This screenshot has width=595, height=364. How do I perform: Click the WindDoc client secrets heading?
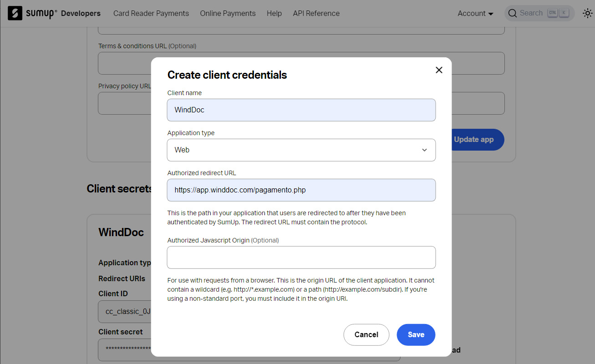pos(121,233)
